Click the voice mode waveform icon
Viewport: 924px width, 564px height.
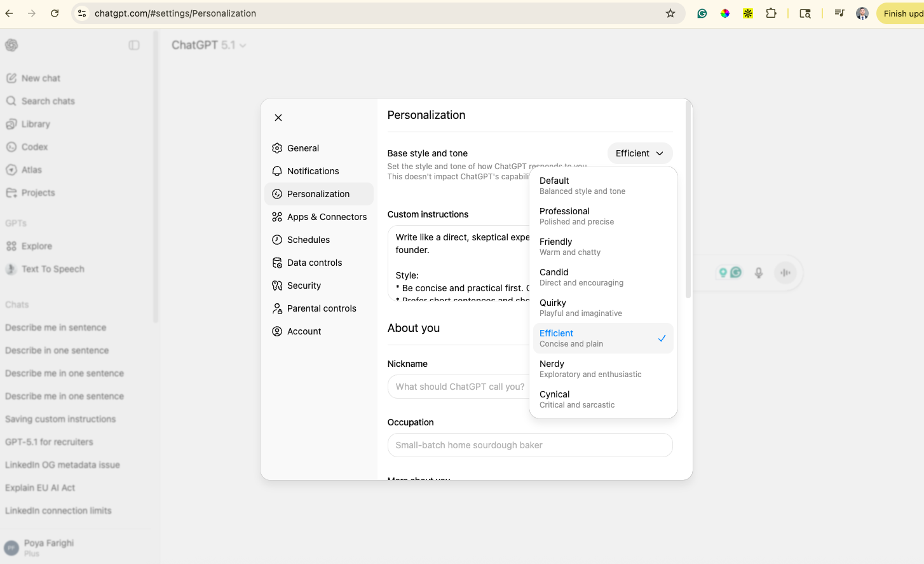785,273
